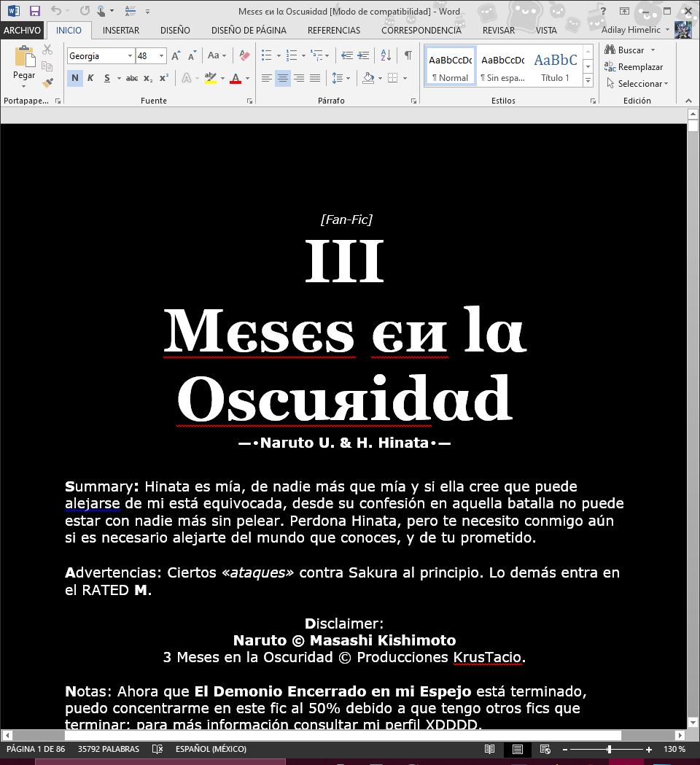Decrease paragraph indent
The width and height of the screenshot is (700, 765).
click(x=347, y=55)
